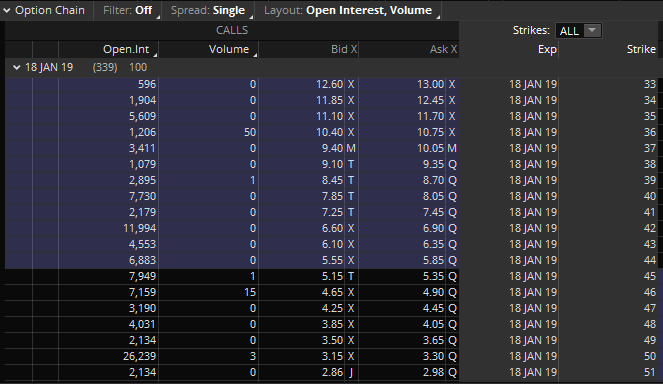Select ask price 3.30 for strike 50
Screen dimensions: 663x384
click(x=433, y=357)
